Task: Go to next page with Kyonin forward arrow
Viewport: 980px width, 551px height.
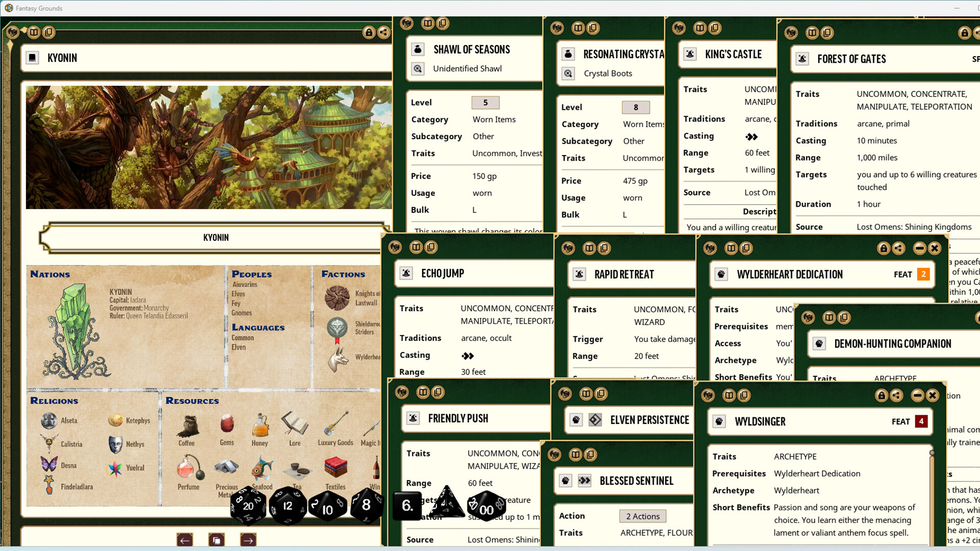Action: click(249, 539)
